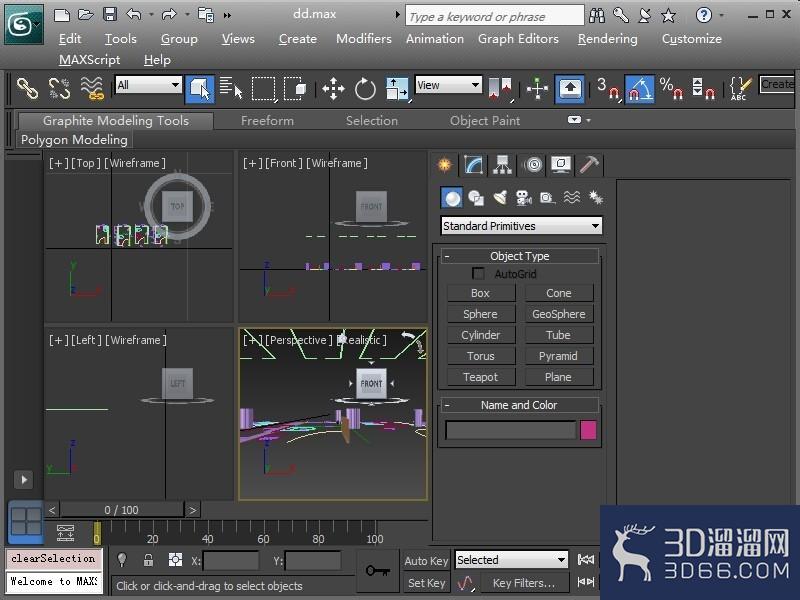Select and Scale tool
Image resolution: width=800 pixels, height=600 pixels.
397,89
